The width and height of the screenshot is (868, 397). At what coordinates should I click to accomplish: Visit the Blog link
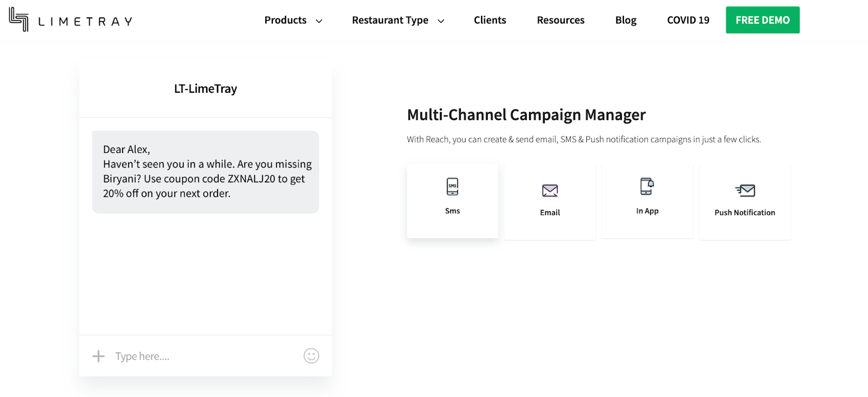coord(626,20)
